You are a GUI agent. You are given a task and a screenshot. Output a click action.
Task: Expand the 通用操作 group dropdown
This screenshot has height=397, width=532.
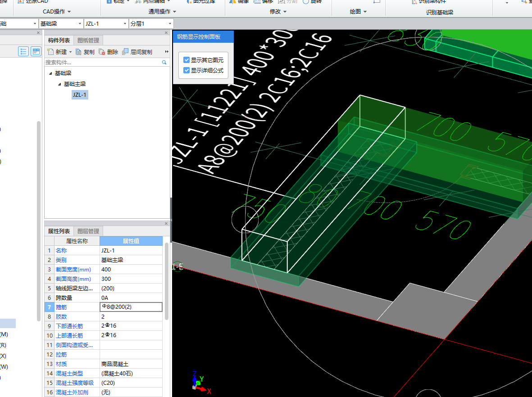tap(175, 12)
